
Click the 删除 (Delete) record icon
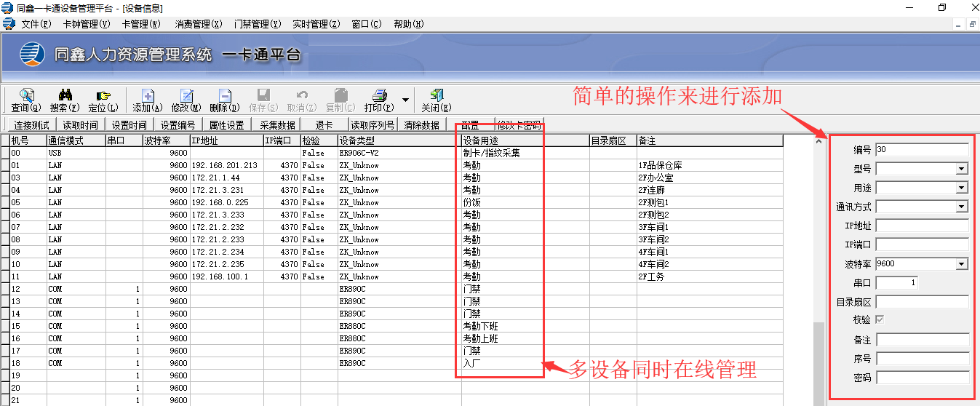click(225, 96)
